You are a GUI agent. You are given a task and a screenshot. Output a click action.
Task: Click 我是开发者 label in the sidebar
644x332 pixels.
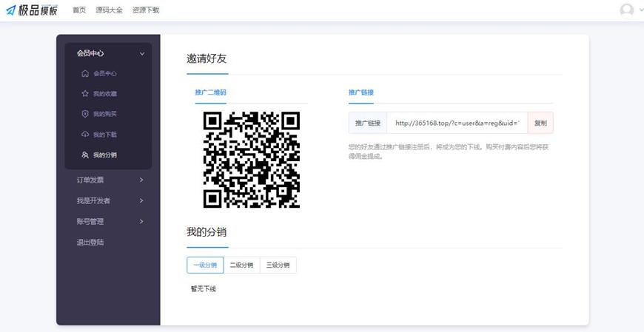[93, 200]
